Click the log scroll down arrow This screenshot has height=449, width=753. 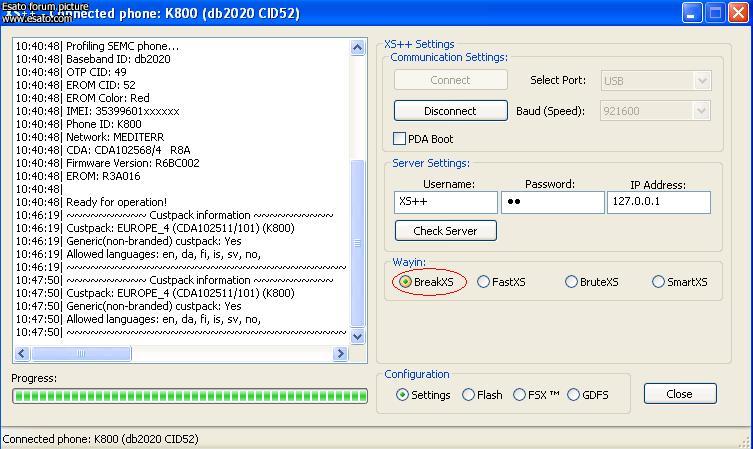pos(357,337)
